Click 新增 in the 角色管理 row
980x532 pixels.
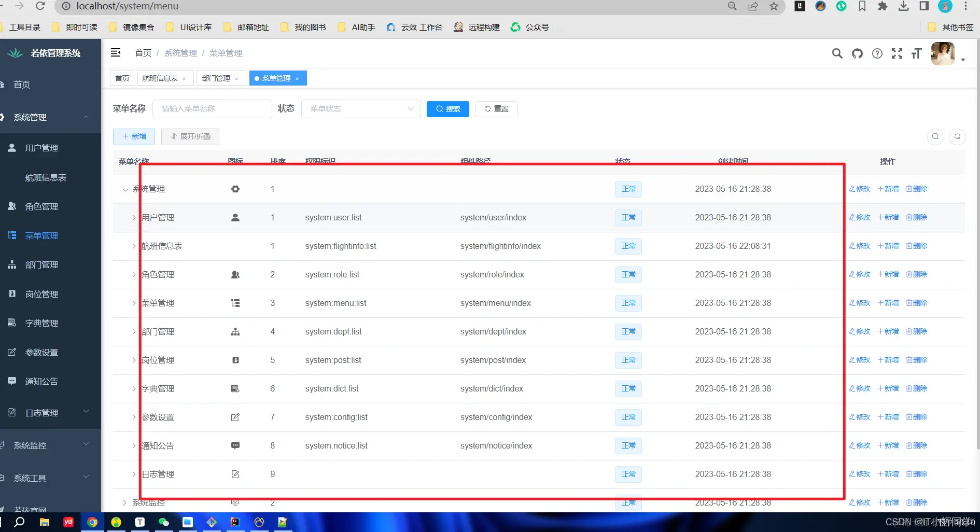pyautogui.click(x=888, y=274)
